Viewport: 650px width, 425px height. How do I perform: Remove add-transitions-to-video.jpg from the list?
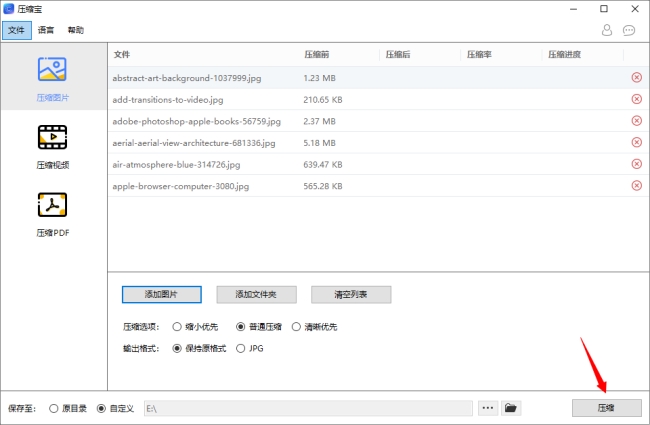click(x=637, y=99)
